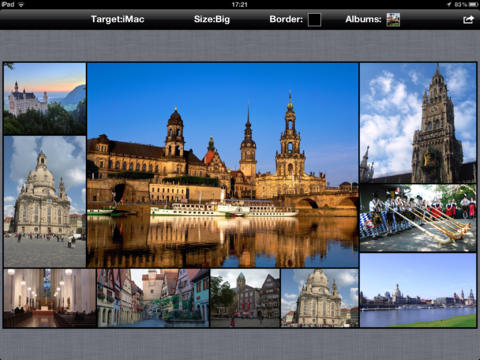The height and width of the screenshot is (360, 480).
Task: Tap the Albums: label
Action: (363, 19)
